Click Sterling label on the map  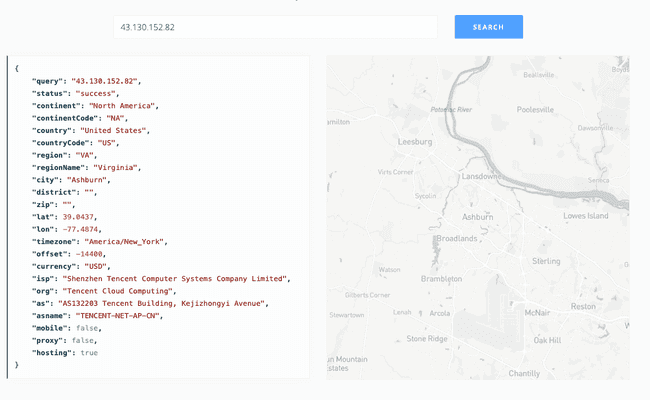tap(546, 261)
